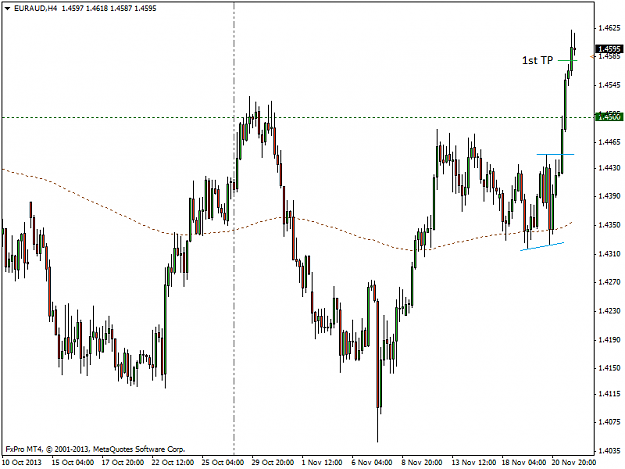Click the 25 Oct 04:00 time label
Viewport: 625px width, 469px height.
pyautogui.click(x=222, y=462)
